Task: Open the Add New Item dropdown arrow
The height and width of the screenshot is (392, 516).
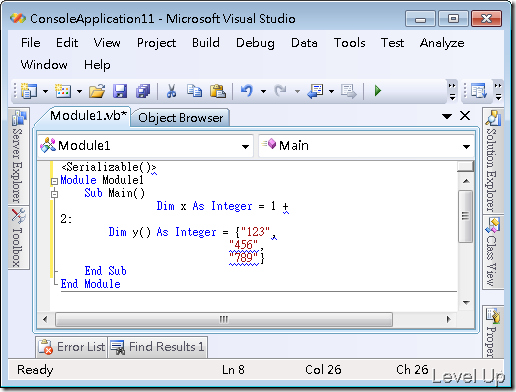Action: coord(79,91)
